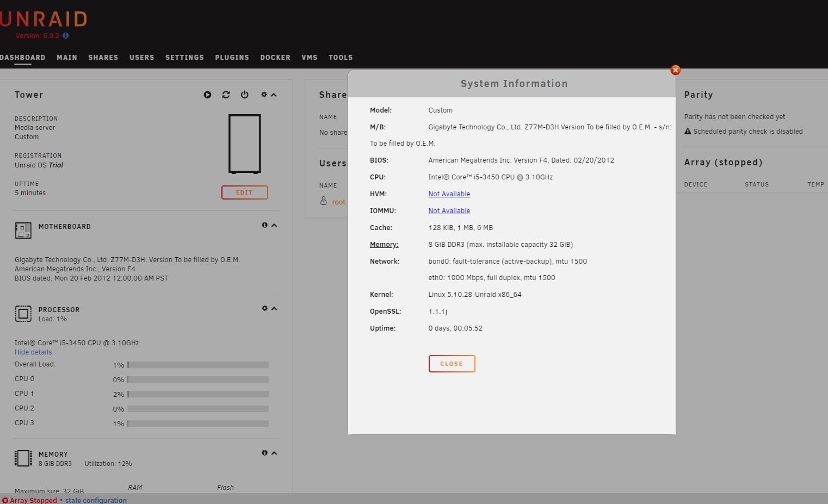The width and height of the screenshot is (828, 504).
Task: Click the reboot icon in the Tower panel
Action: (x=226, y=95)
